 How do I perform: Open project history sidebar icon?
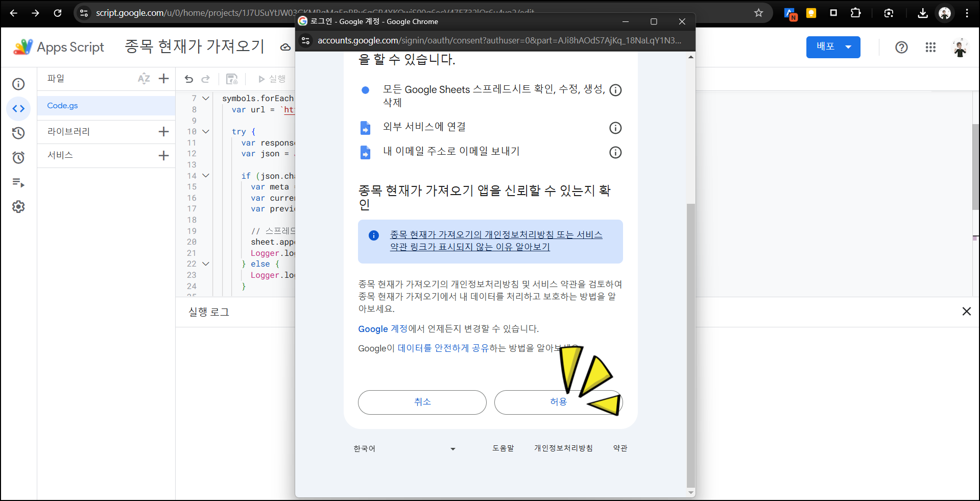[18, 133]
